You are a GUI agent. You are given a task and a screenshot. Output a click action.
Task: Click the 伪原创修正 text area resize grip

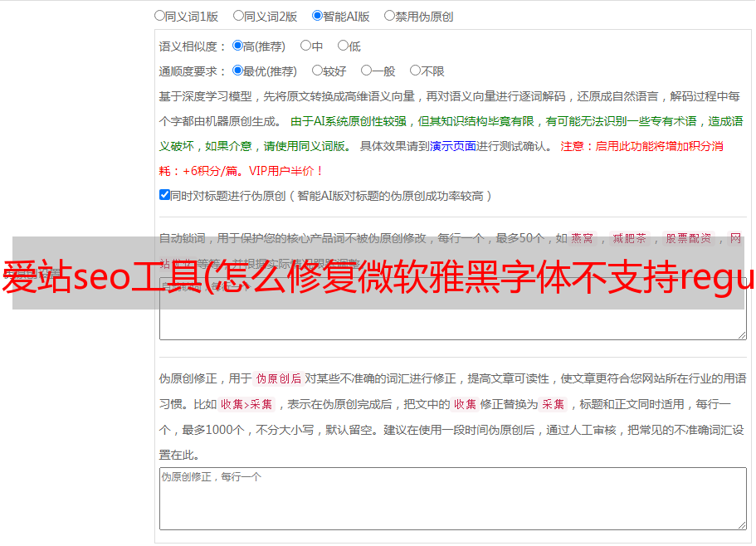coord(742,525)
